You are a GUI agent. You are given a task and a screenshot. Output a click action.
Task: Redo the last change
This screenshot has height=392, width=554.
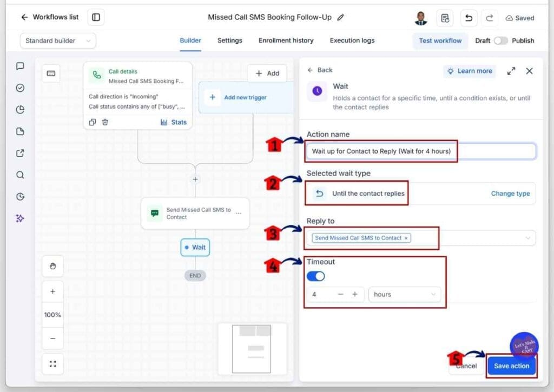click(x=489, y=18)
